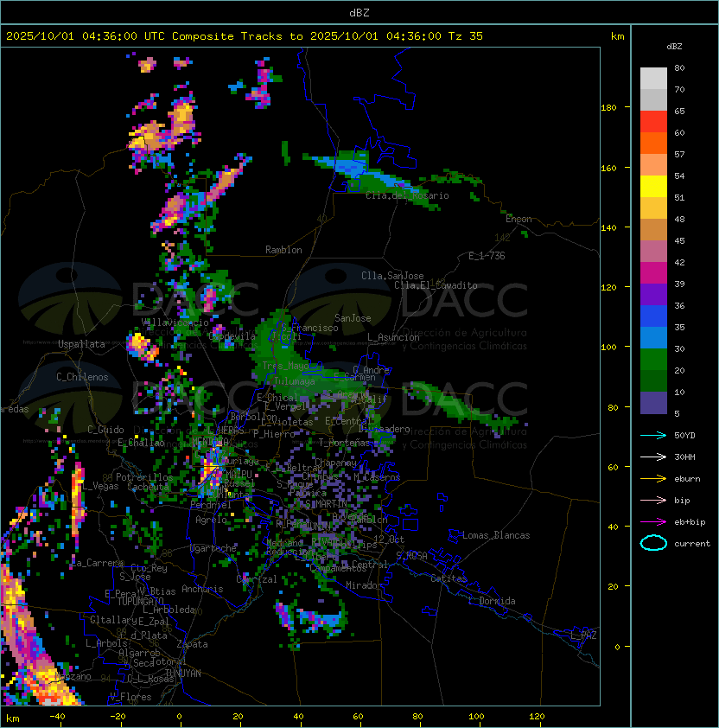This screenshot has width=719, height=728.
Task: Click the 0 tick on vertical axis
Action: [x=617, y=648]
